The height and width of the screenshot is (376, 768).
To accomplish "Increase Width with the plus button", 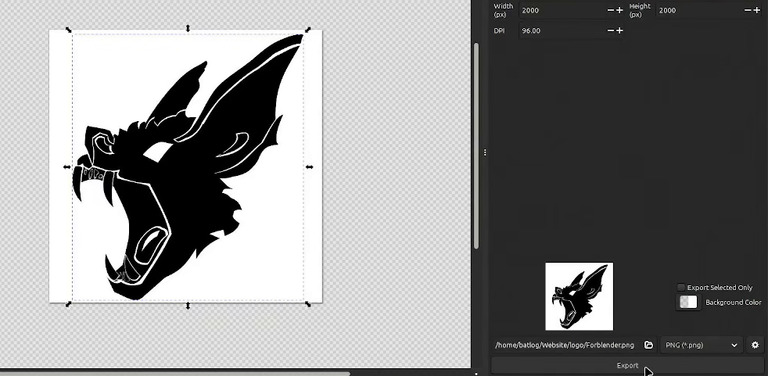I will click(620, 10).
